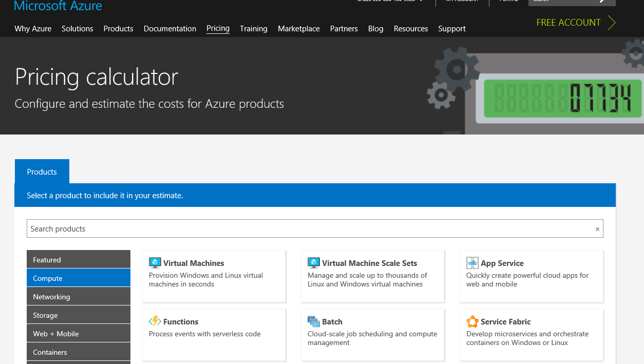Screen dimensions: 644x364
Task: Select the Batch product title
Action: (x=332, y=322)
